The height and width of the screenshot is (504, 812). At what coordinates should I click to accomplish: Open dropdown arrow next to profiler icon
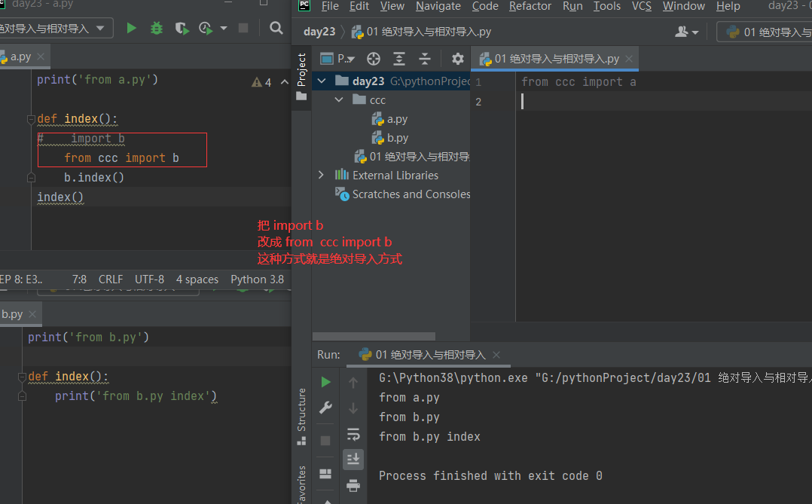click(224, 29)
